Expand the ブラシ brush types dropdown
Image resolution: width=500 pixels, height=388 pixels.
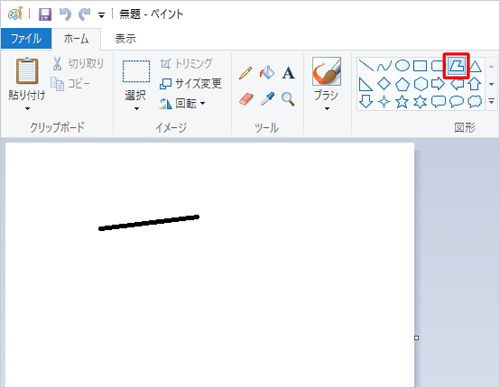click(327, 109)
